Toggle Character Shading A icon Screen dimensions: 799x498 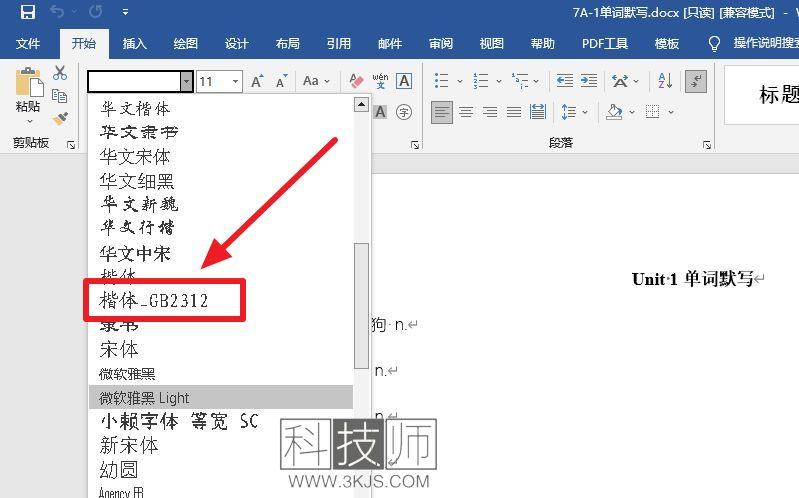click(380, 112)
